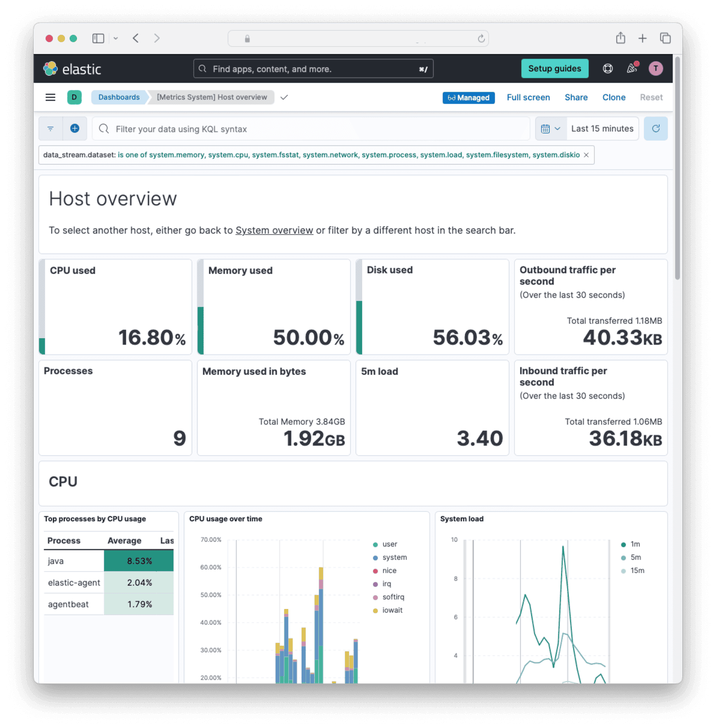Reload the page in the address bar
Image resolution: width=716 pixels, height=728 pixels.
481,38
